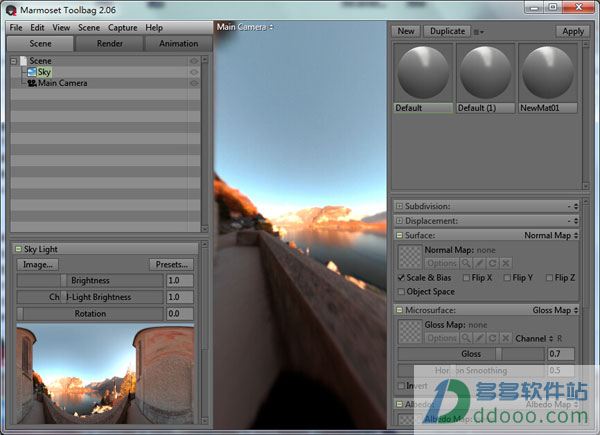
Task: Click Normal Map clear X icon
Action: pos(505,263)
